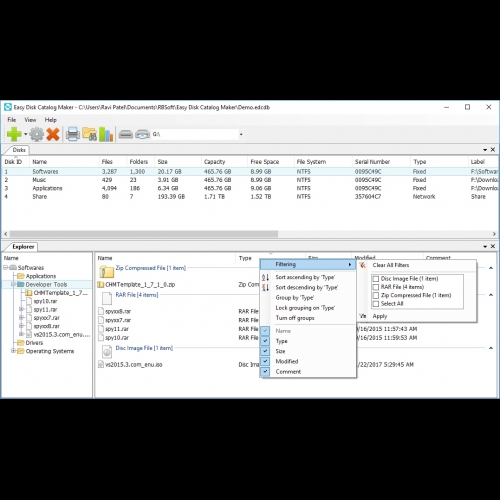The height and width of the screenshot is (500, 500).
Task: Check the Disc Image File filter checkbox
Action: [376, 279]
